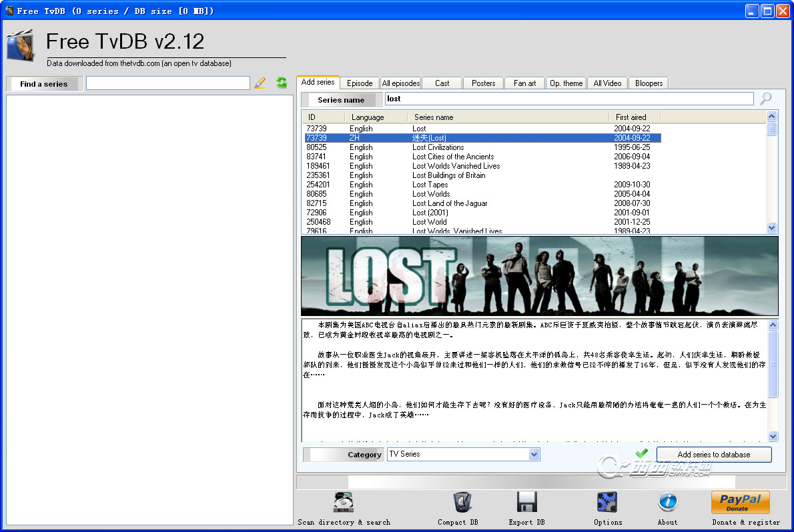Open the All episodes tab
This screenshot has height=532, width=794.
(400, 83)
